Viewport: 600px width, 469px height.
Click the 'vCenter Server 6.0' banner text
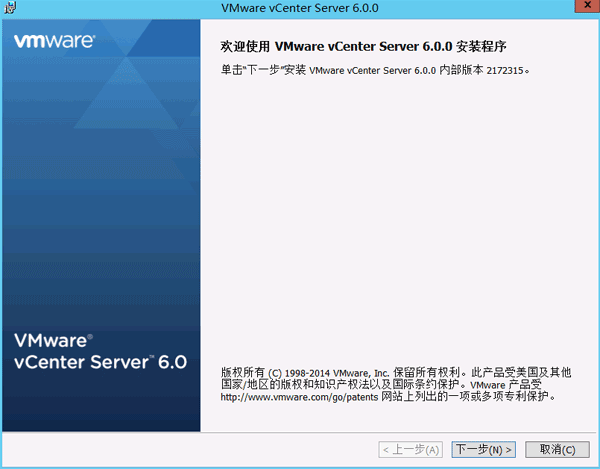point(100,362)
